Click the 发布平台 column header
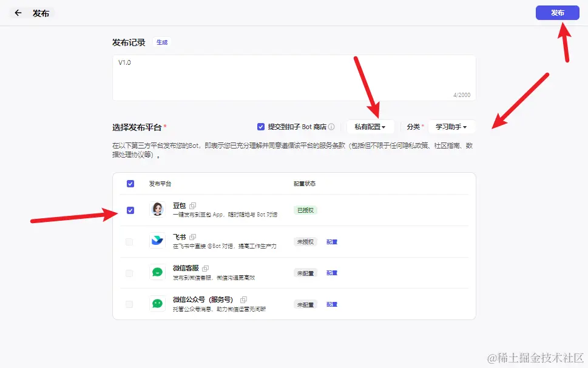This screenshot has width=588, height=368. pyautogui.click(x=160, y=184)
